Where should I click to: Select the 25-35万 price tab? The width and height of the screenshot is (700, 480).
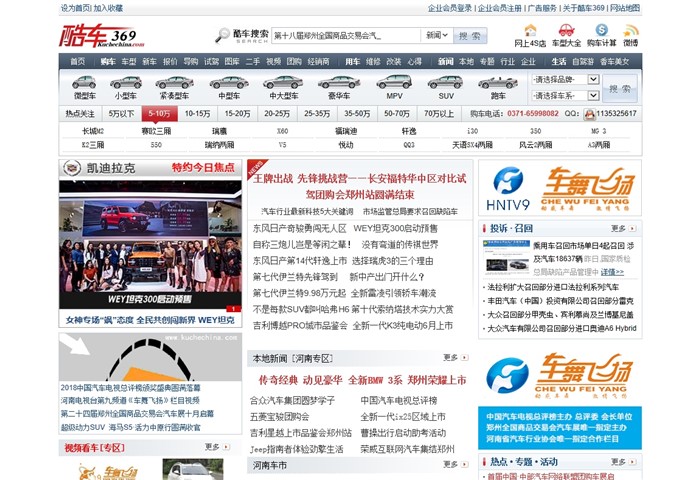pos(317,114)
